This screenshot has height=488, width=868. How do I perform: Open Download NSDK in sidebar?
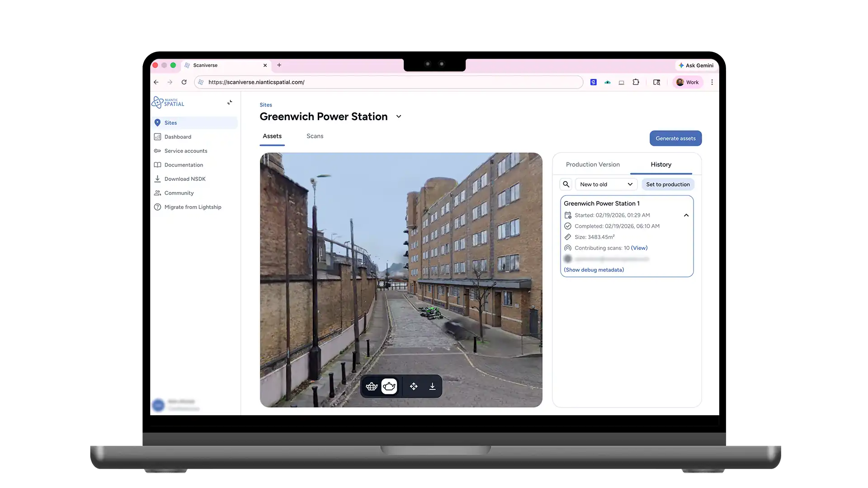[x=184, y=179]
